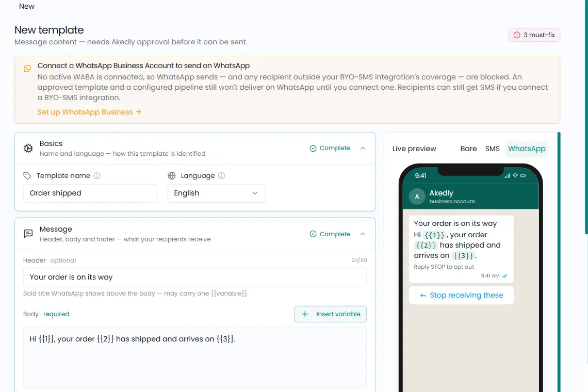The width and height of the screenshot is (588, 392).
Task: Collapse the Message section chevron
Action: (363, 234)
